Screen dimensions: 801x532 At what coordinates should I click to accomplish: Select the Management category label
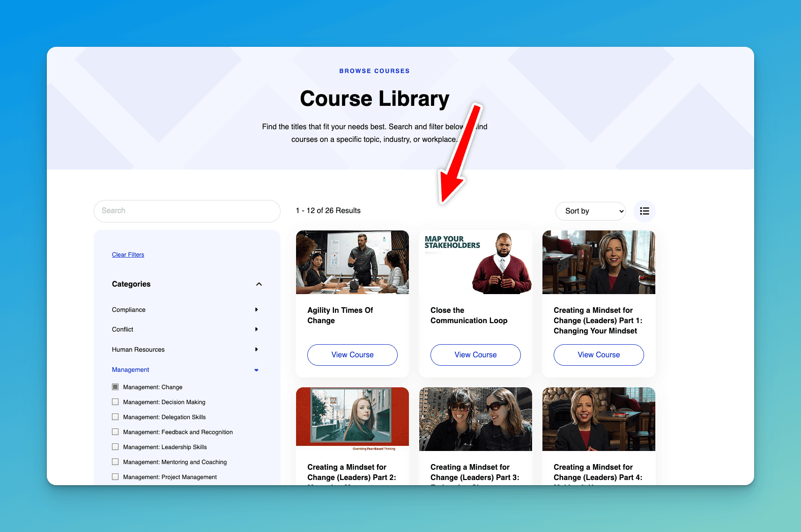pos(130,370)
